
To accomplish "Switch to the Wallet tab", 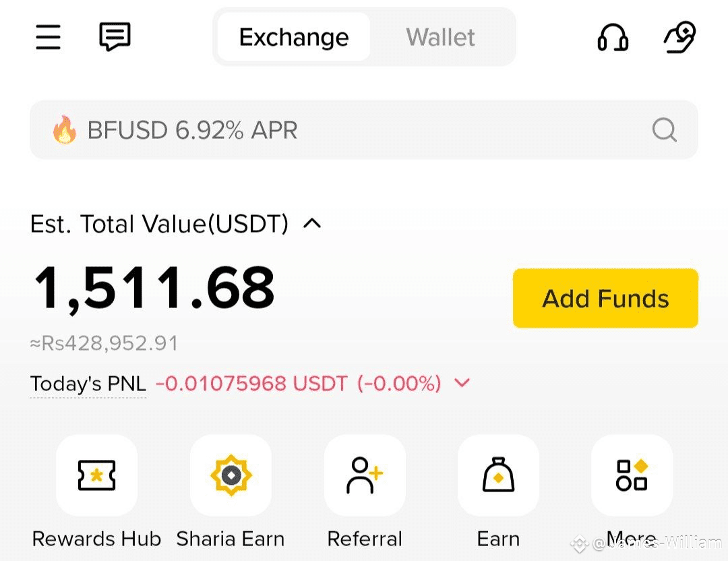I will pos(440,36).
